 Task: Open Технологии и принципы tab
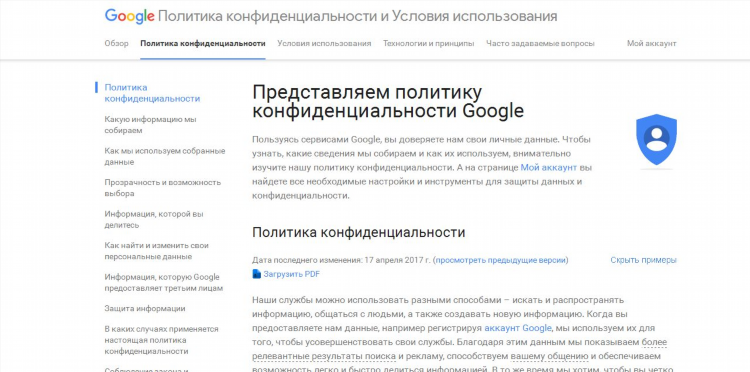click(429, 44)
